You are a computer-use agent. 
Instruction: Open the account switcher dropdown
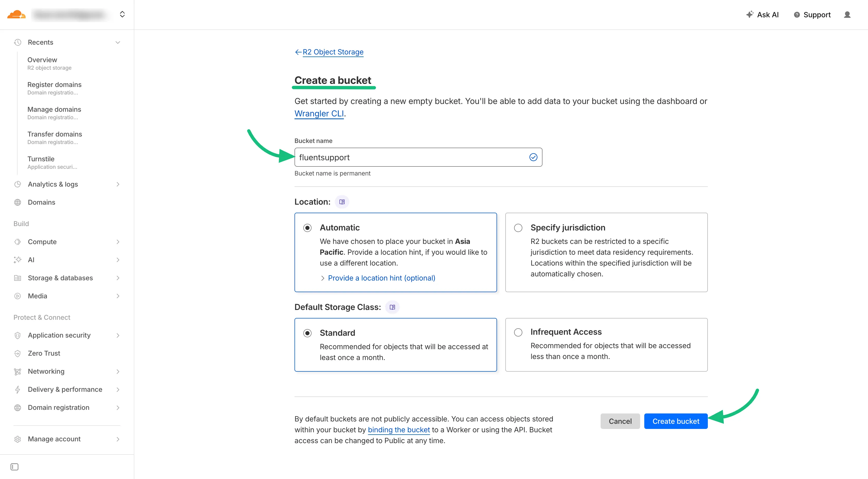point(122,14)
